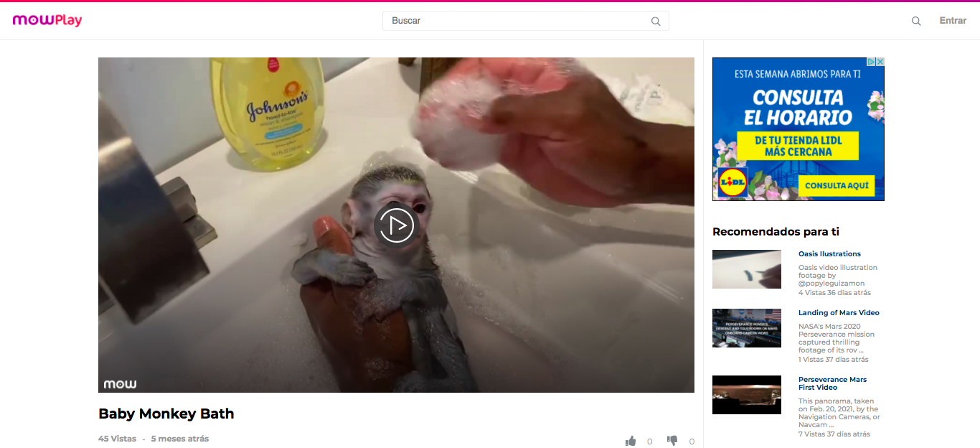Screen dimensions: 980x448
Task: Click the Entrar login link
Action: [x=953, y=21]
